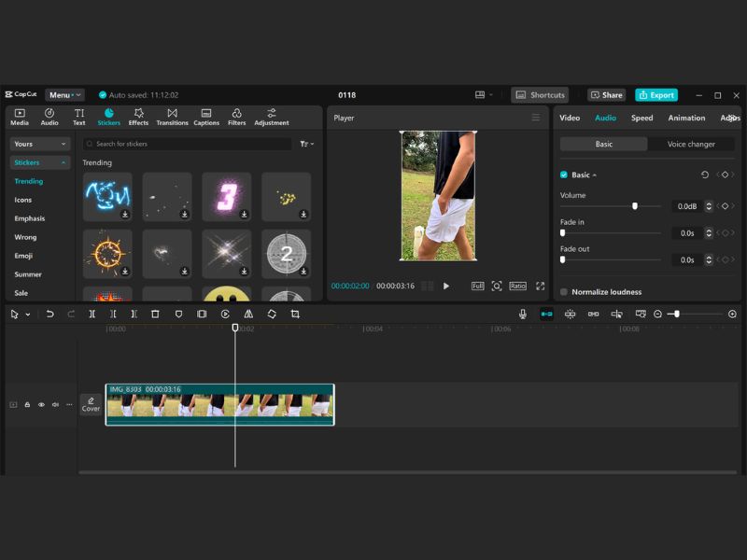Click the Ratio button in player
The image size is (747, 560).
[517, 286]
